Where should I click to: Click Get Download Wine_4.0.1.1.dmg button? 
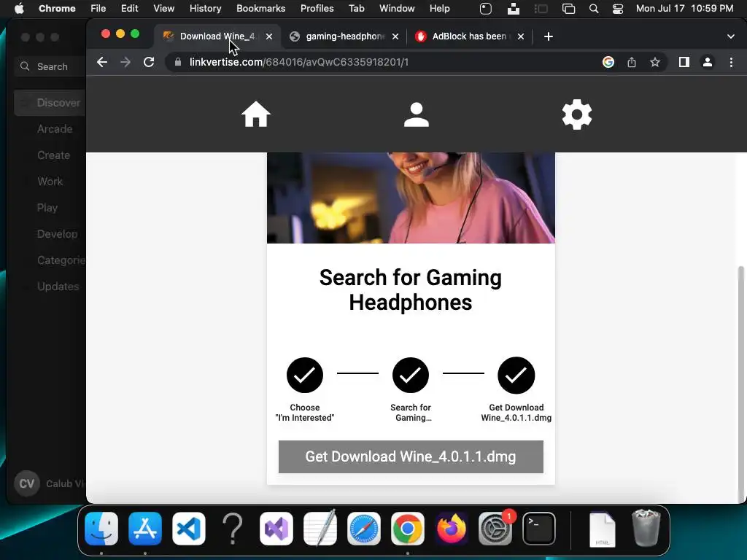411,456
